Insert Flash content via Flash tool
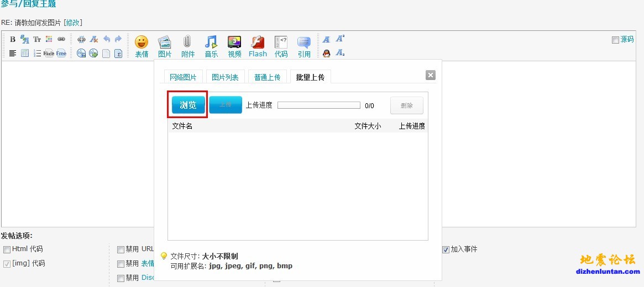 coord(258,46)
